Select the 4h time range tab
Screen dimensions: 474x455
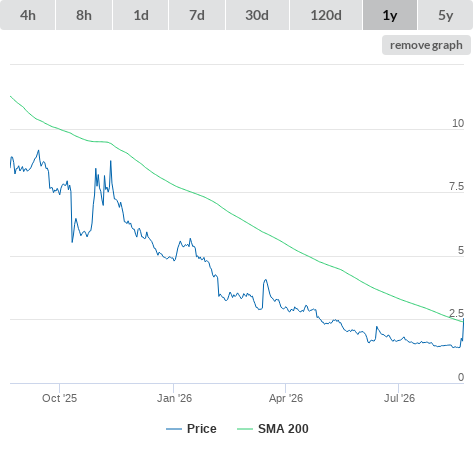click(28, 15)
